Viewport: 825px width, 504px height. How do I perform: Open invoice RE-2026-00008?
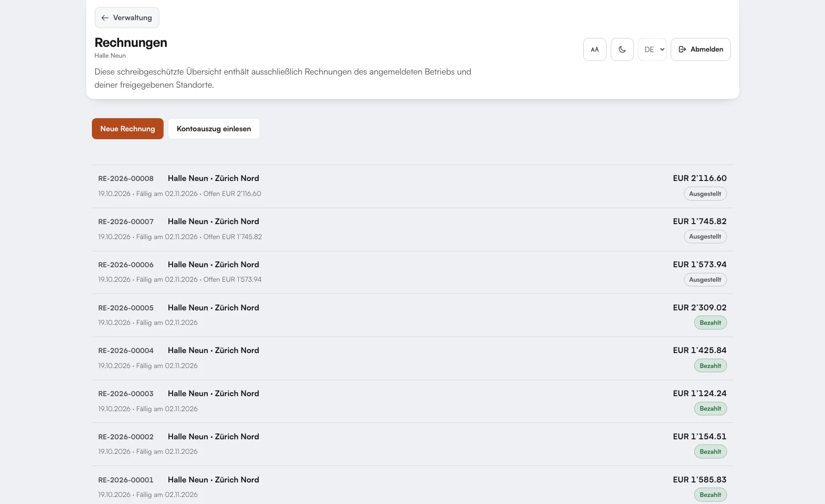point(412,186)
